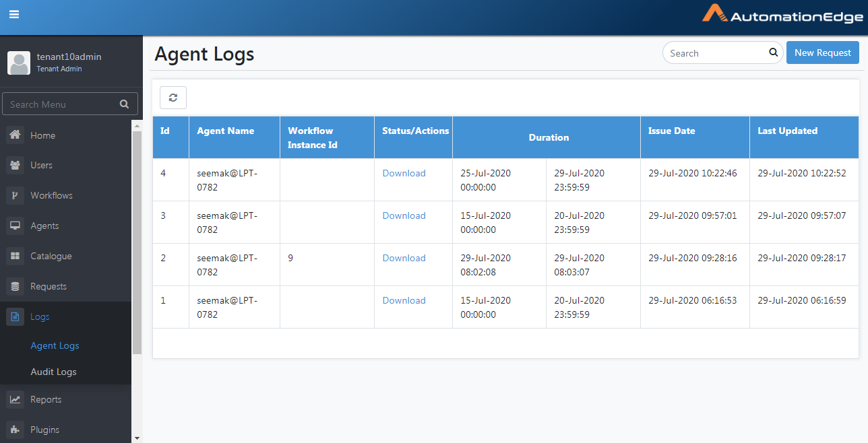Click the sidebar scrollbar up arrow
Image resolution: width=868 pixels, height=443 pixels.
[x=137, y=125]
